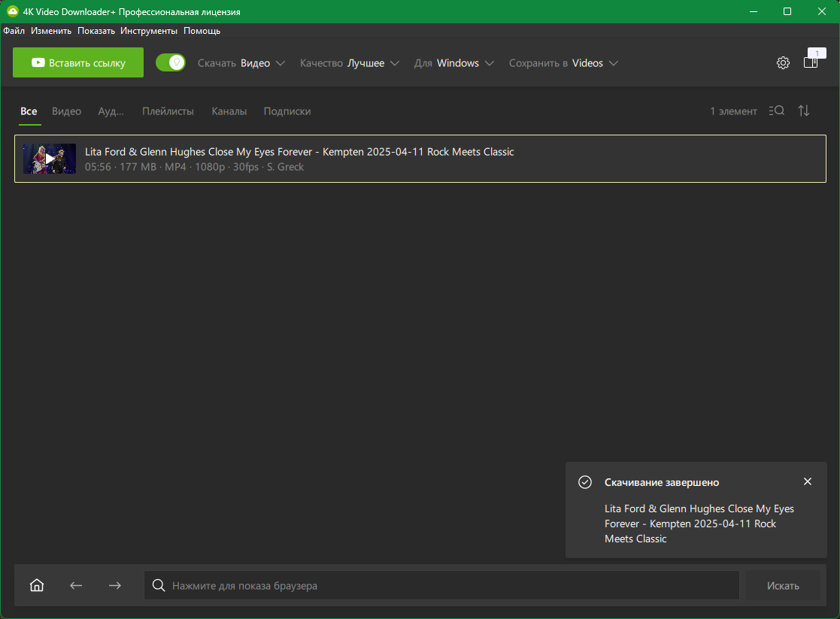Viewport: 840px width, 619px height.
Task: Click the 05:56 · 177 MB · MP4 details line
Action: (x=194, y=167)
